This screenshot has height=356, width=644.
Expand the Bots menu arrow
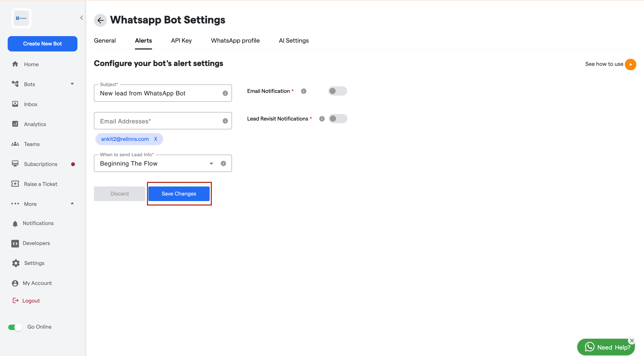pyautogui.click(x=72, y=84)
